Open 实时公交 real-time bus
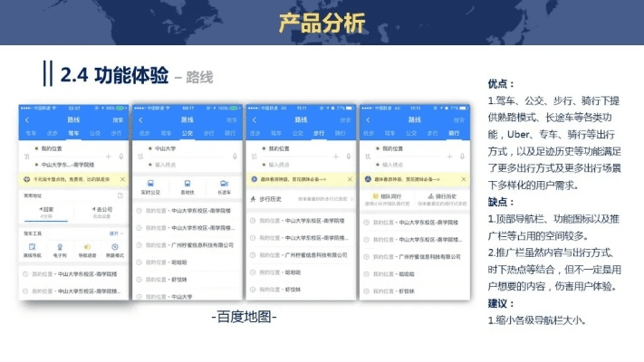This screenshot has height=362, width=644. click(150, 187)
